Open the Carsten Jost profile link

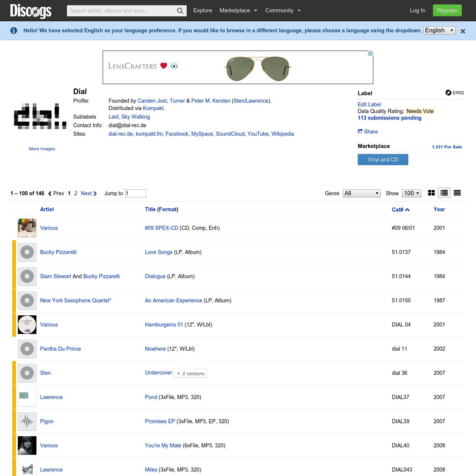(152, 101)
